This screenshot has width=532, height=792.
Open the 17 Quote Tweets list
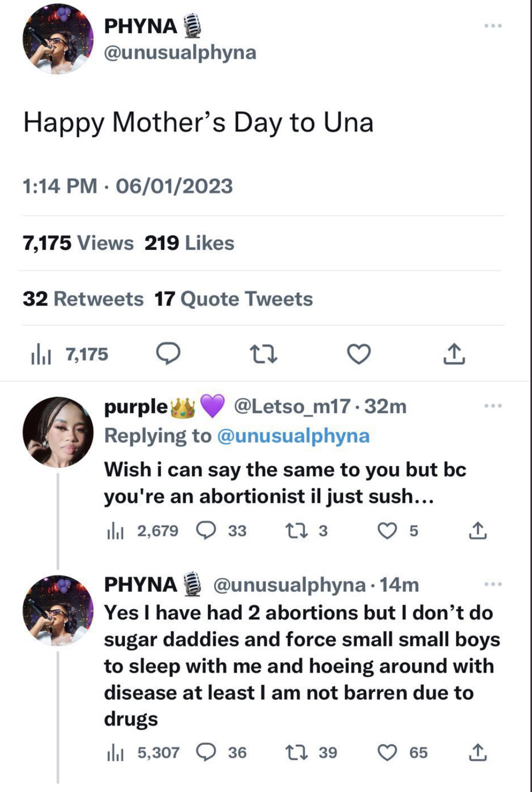pos(233,299)
